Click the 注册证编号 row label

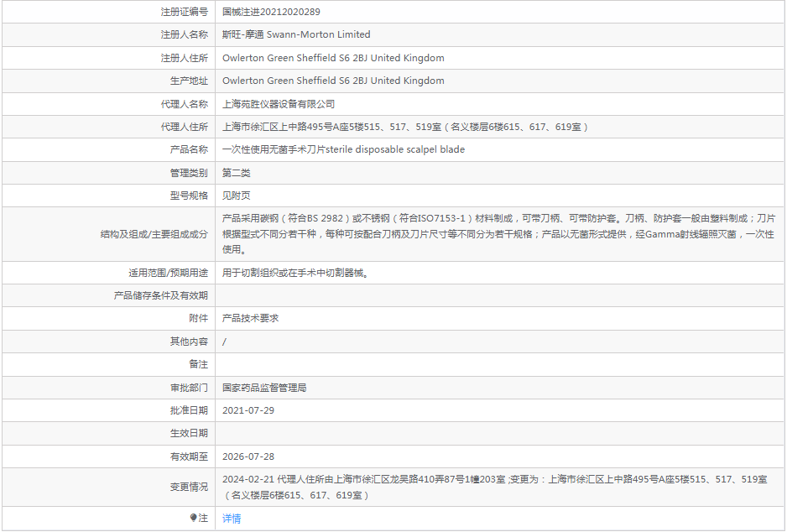tap(184, 12)
